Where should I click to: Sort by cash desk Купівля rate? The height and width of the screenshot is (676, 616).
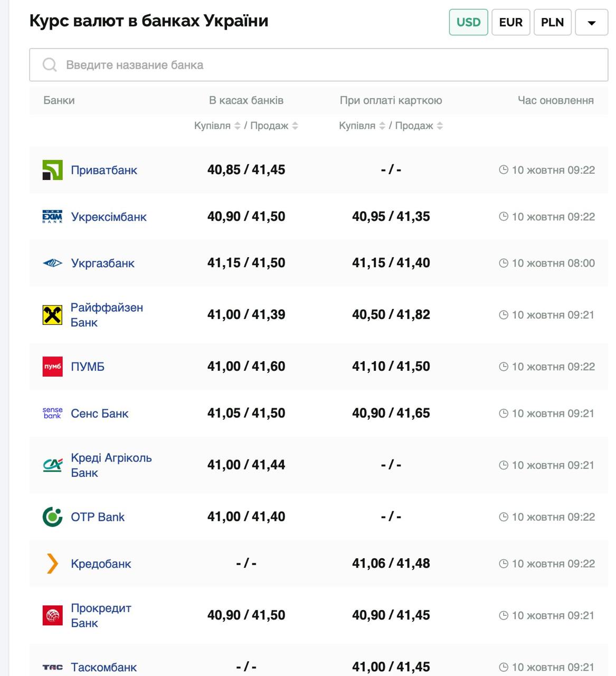[237, 126]
